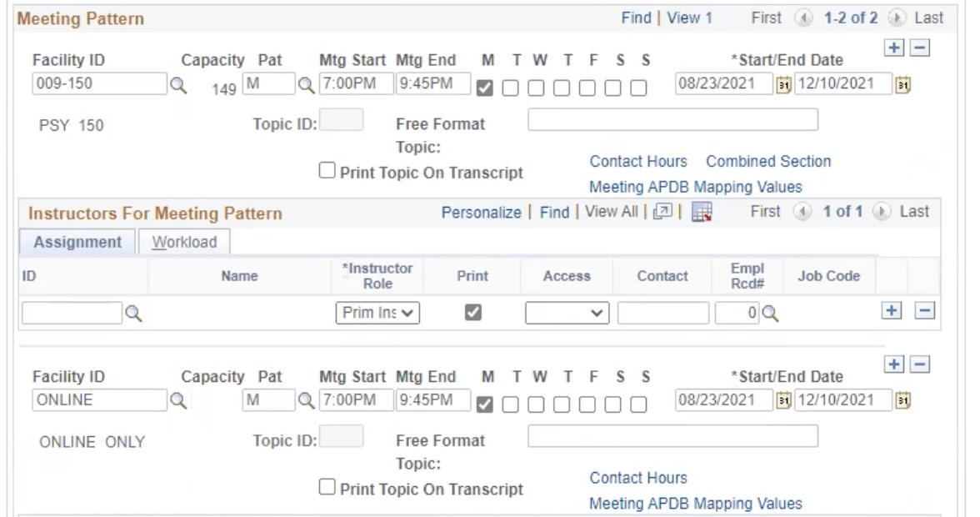The image size is (980, 517).
Task: Add meeting pattern row after 009-150
Action: pos(893,48)
